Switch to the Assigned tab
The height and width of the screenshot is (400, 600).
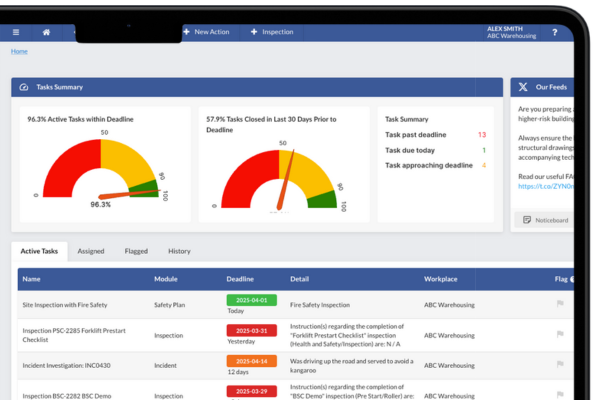point(91,251)
